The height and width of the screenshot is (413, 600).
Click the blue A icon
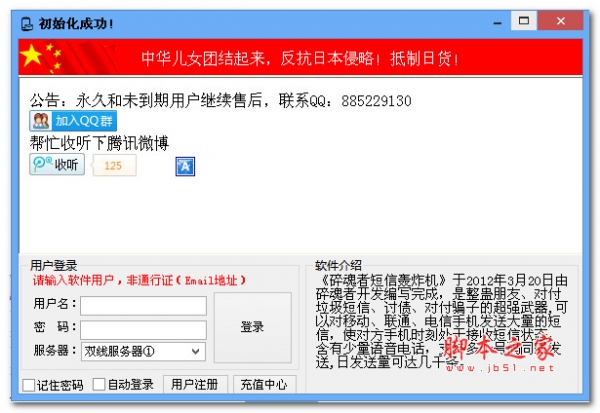tap(185, 167)
